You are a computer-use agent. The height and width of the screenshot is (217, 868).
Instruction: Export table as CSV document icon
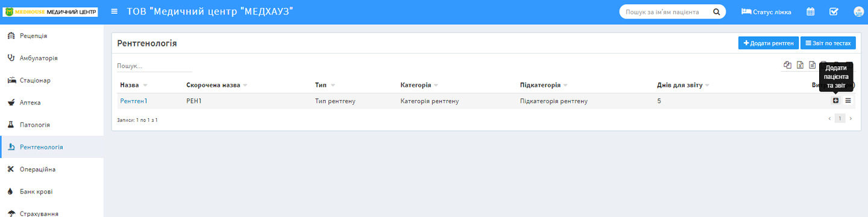coord(812,65)
